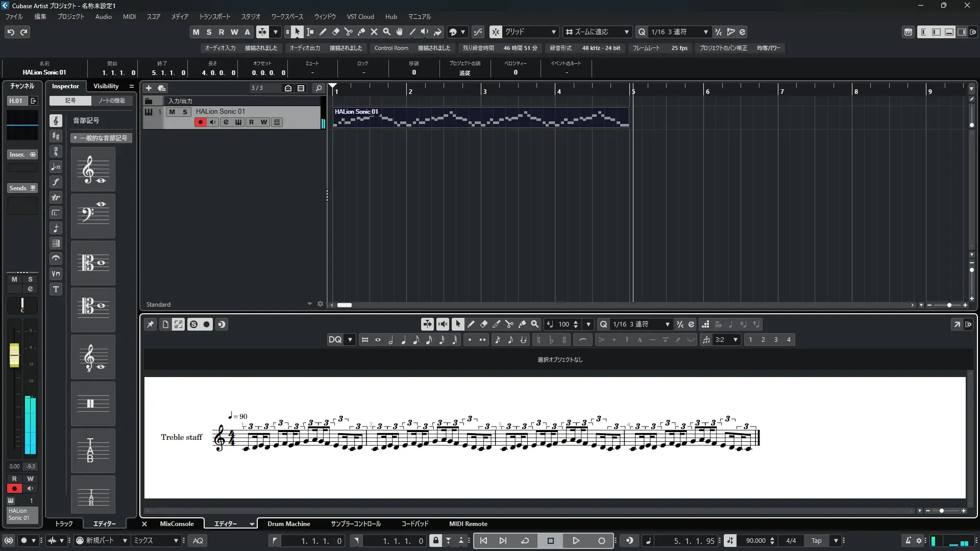Adjust the yellow channel volume fader

[x=14, y=355]
